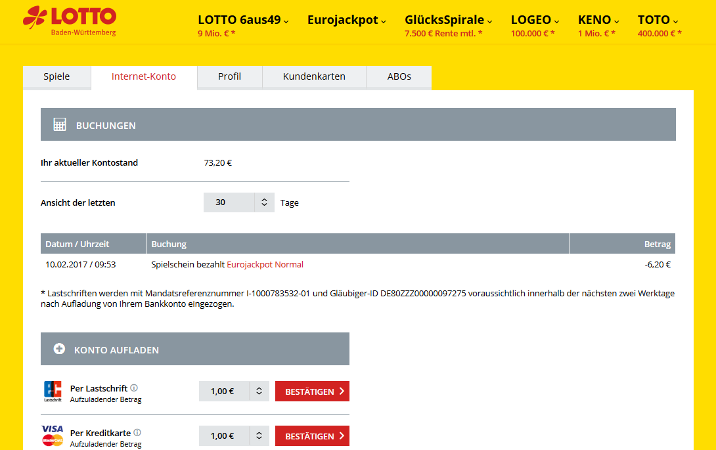Switch to the ABOs tab
The height and width of the screenshot is (450, 716).
coord(399,77)
